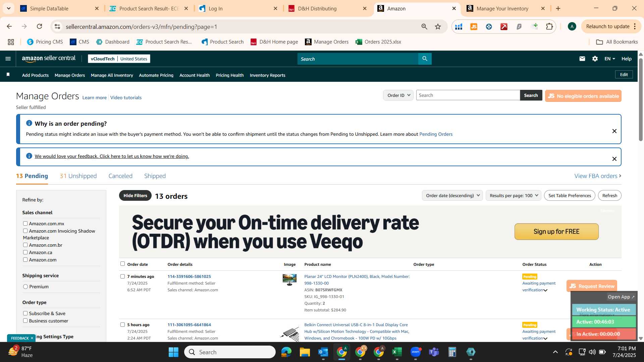Dismiss the 'Why is an order pending' notice

pyautogui.click(x=614, y=131)
